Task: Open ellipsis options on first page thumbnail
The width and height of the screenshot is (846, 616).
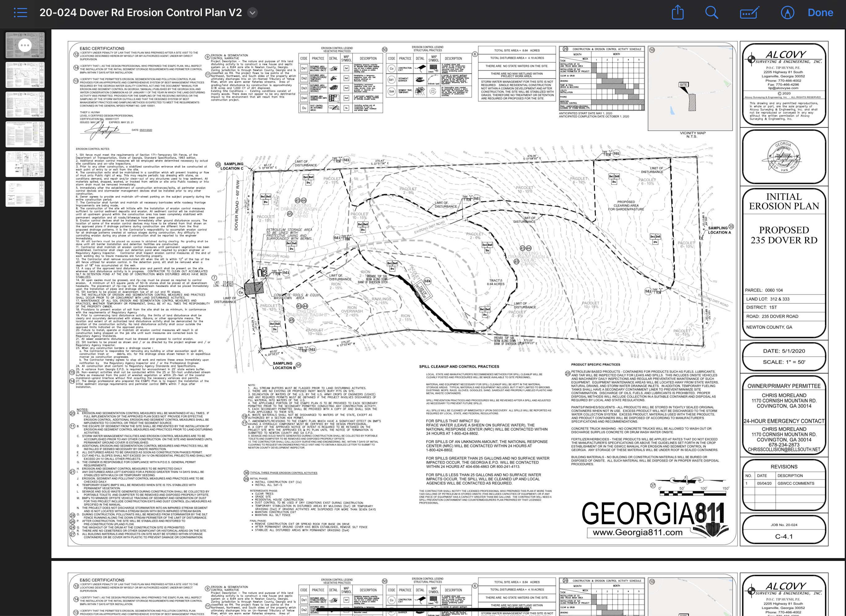Action: coord(25,45)
